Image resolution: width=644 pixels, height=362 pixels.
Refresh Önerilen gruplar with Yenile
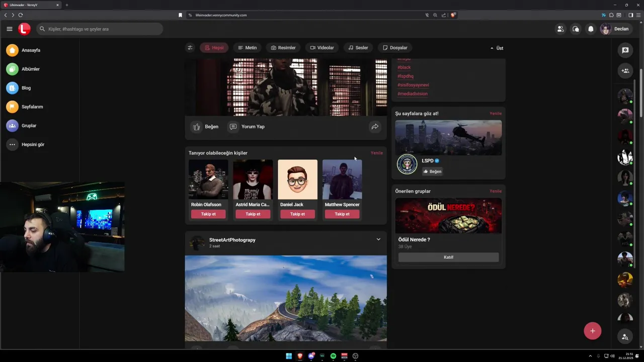point(496,191)
